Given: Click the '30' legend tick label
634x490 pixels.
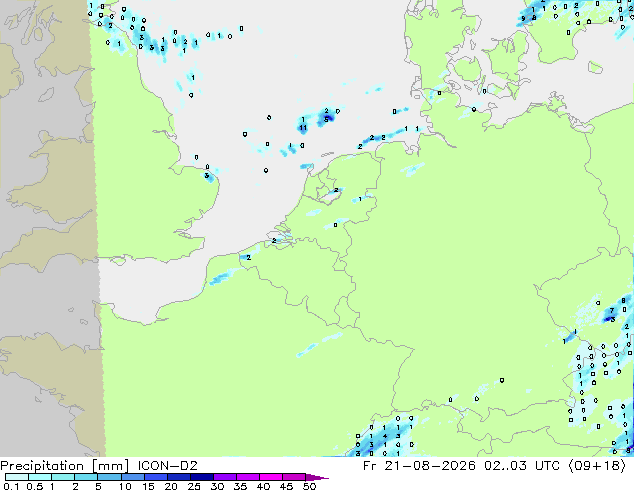Looking at the screenshot, I should [217, 486].
